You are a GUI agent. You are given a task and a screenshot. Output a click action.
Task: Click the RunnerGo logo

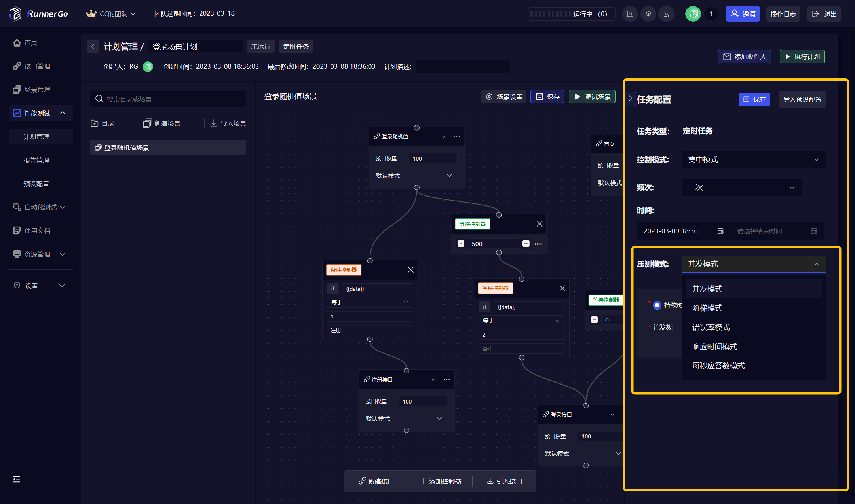pos(38,14)
